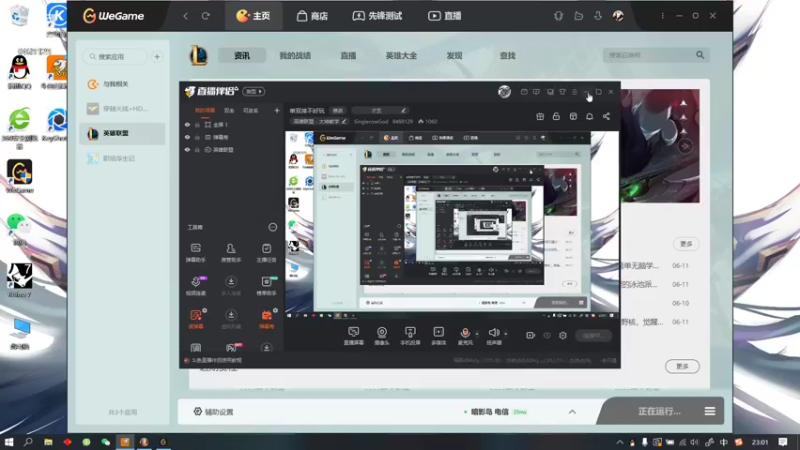The width and height of the screenshot is (800, 450).
Task: Click the summoner search field in WeGame
Action: (x=649, y=55)
